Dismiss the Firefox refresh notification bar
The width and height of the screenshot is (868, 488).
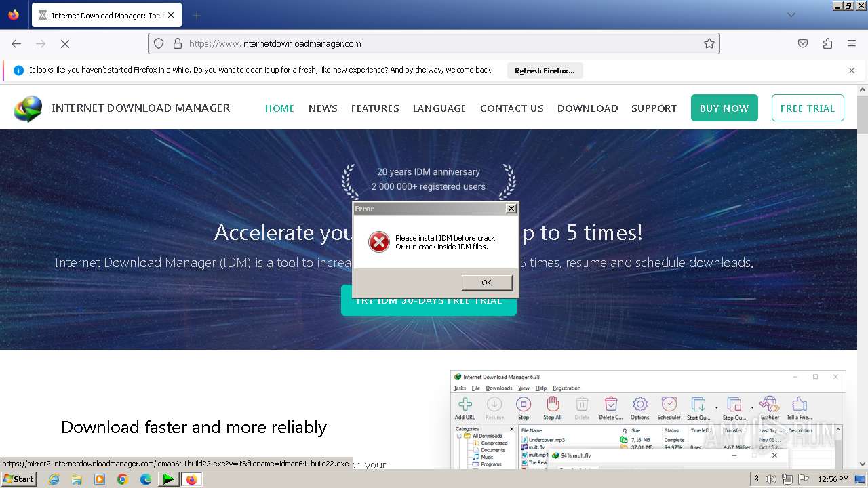click(852, 70)
